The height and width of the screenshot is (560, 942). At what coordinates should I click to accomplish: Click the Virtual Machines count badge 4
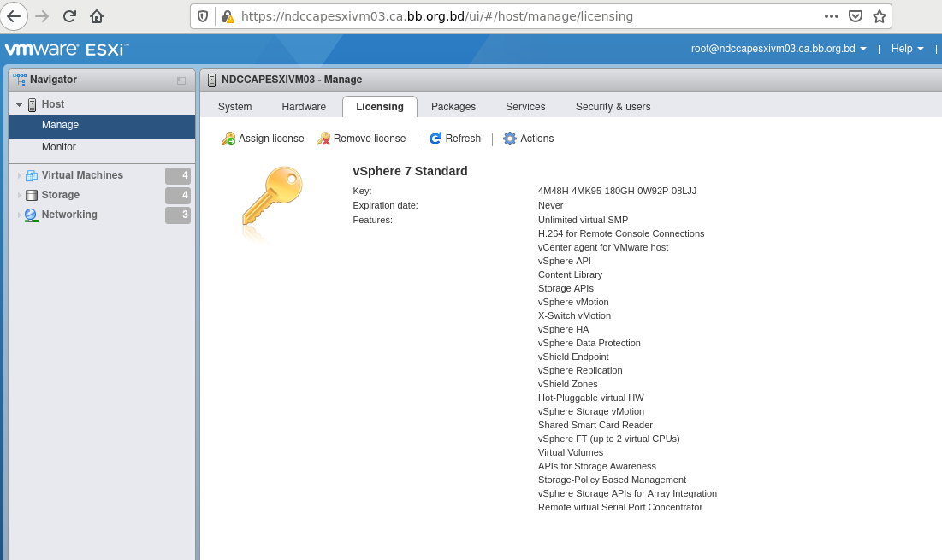point(178,175)
